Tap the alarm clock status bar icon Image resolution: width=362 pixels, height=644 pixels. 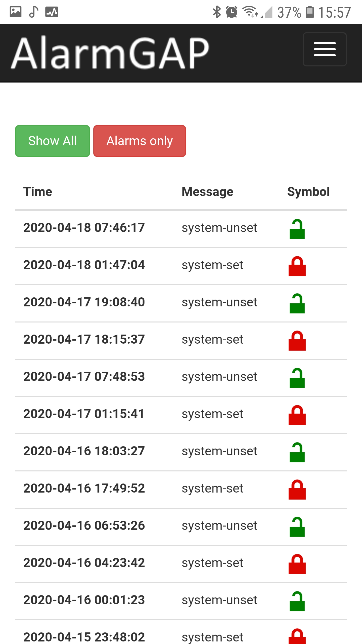[x=232, y=12]
